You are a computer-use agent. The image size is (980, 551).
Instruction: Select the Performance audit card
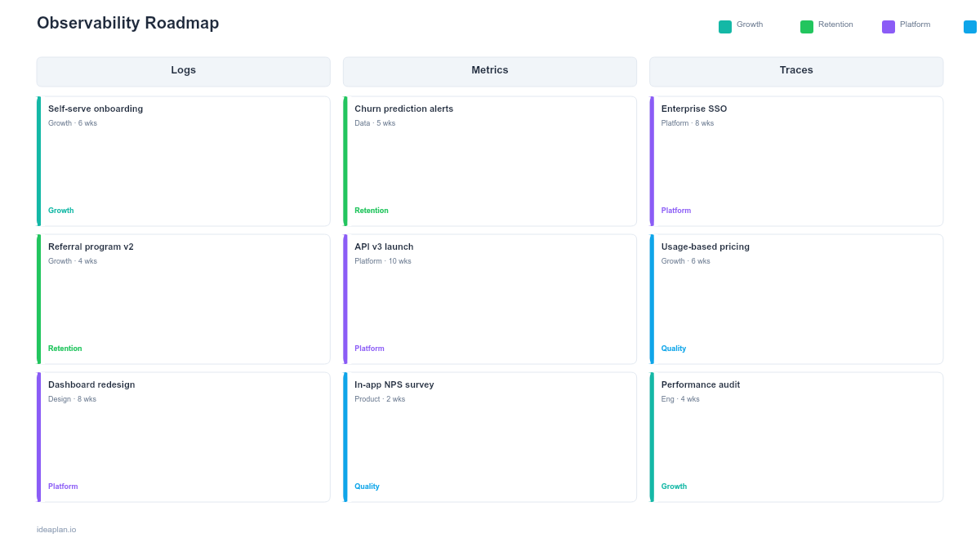(796, 436)
